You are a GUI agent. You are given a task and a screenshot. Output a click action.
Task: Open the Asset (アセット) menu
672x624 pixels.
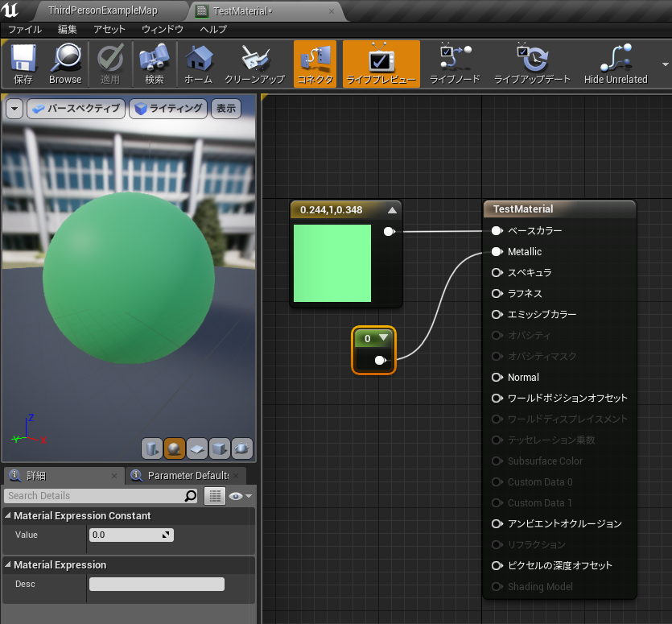coord(109,29)
